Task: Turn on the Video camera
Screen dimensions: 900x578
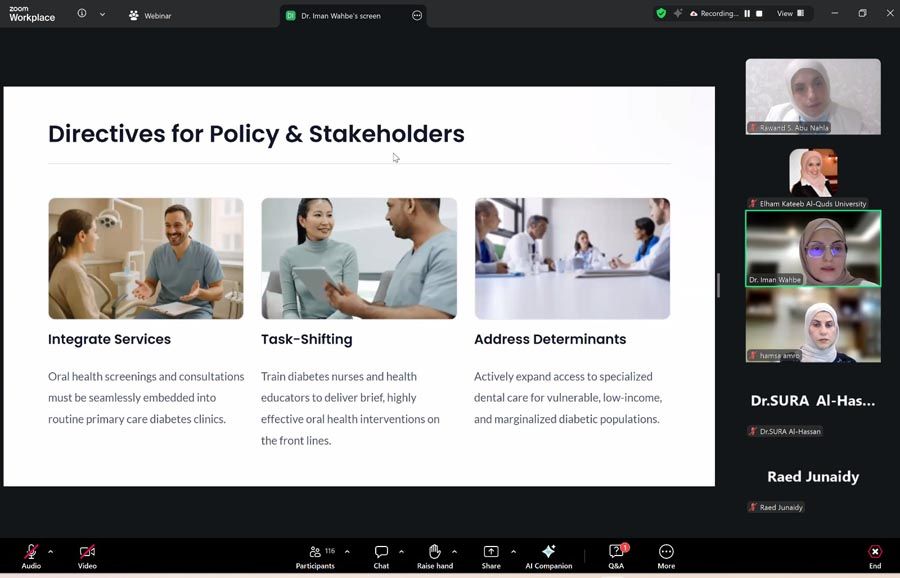Action: pos(87,556)
